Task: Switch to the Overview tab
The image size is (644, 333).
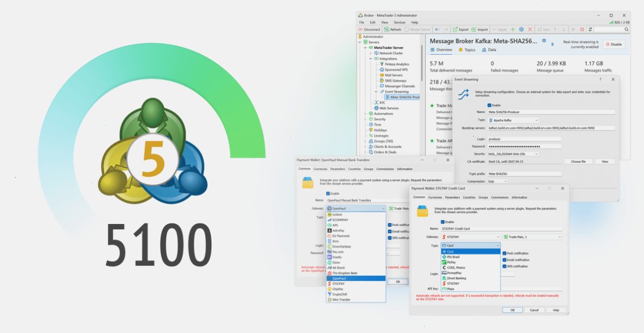Action: 441,50
